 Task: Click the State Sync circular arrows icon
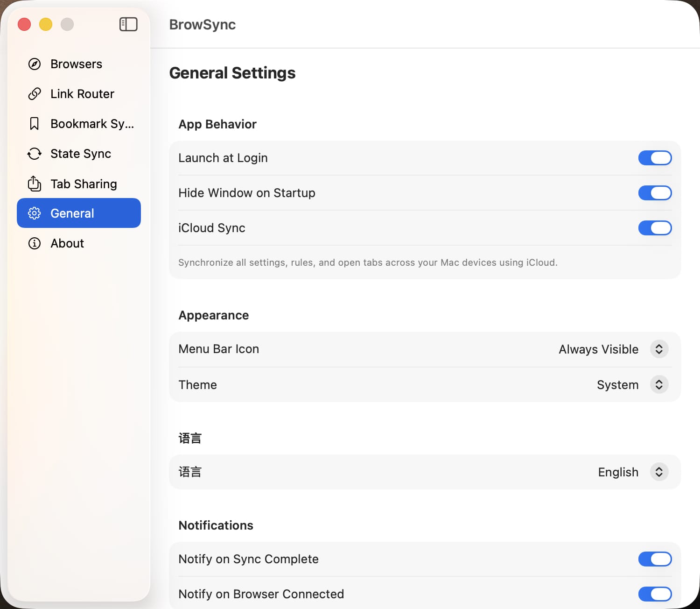coord(35,154)
